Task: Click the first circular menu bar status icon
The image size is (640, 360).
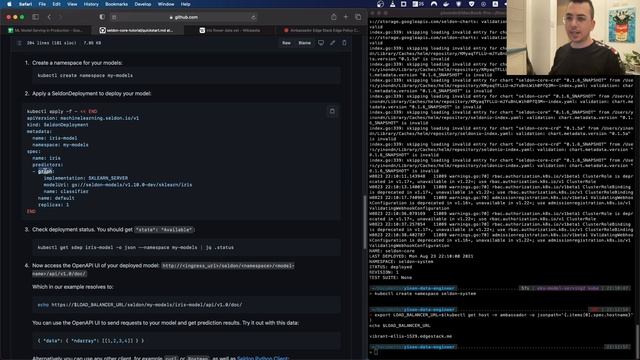Action: click(x=380, y=4)
